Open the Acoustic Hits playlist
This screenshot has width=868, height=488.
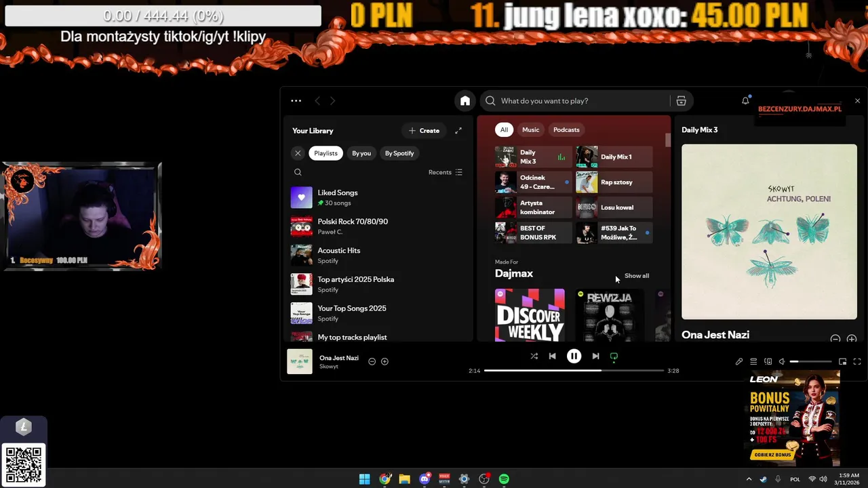[x=378, y=255]
